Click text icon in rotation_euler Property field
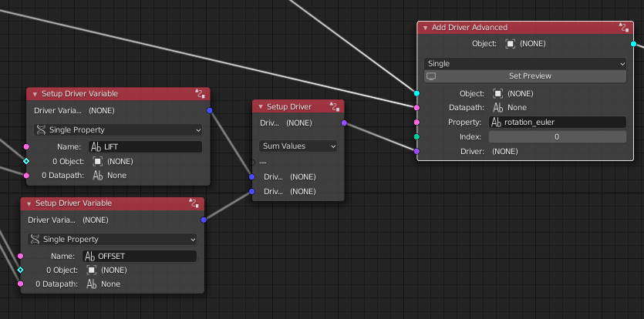 click(496, 123)
